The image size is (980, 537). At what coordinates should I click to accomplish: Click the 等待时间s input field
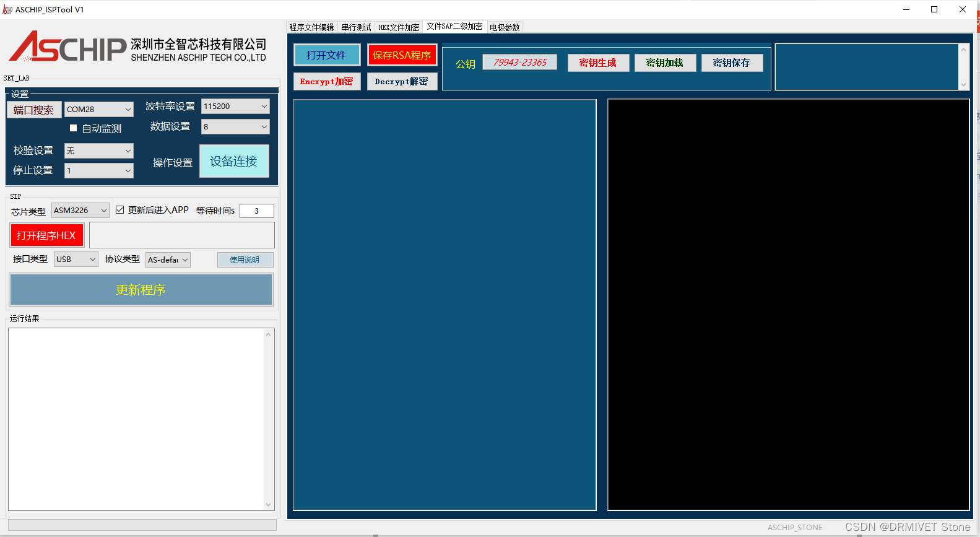(x=257, y=211)
